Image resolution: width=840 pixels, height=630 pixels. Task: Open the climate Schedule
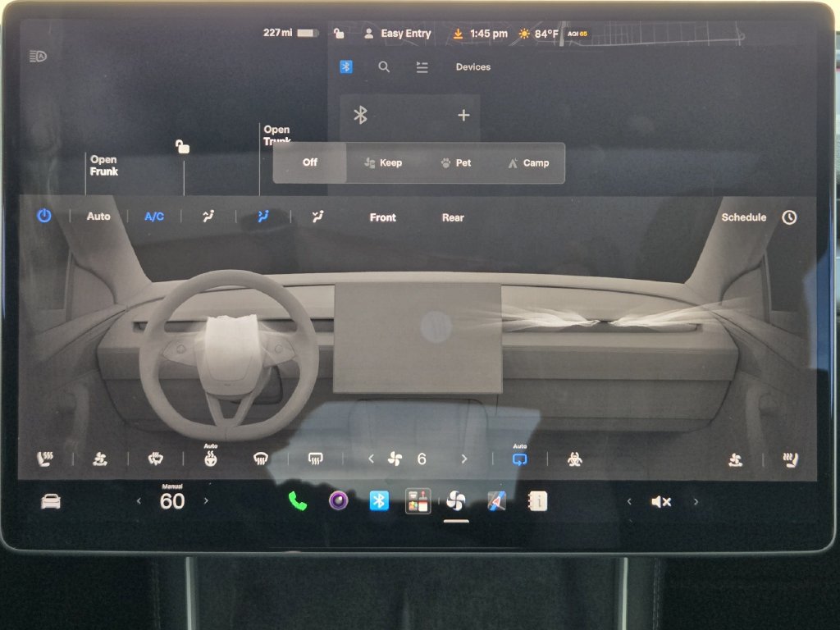pyautogui.click(x=743, y=217)
